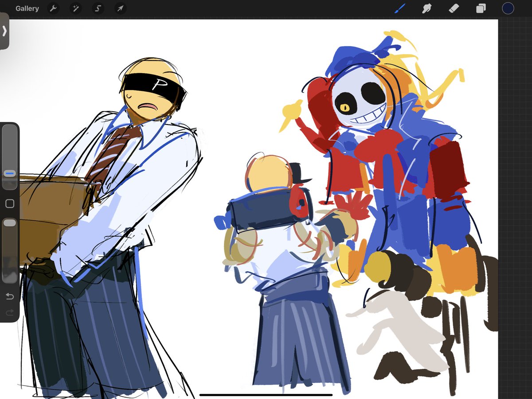Redo with the greyed sidebar arrow
Viewport: 532px width, 399px height.
click(10, 313)
